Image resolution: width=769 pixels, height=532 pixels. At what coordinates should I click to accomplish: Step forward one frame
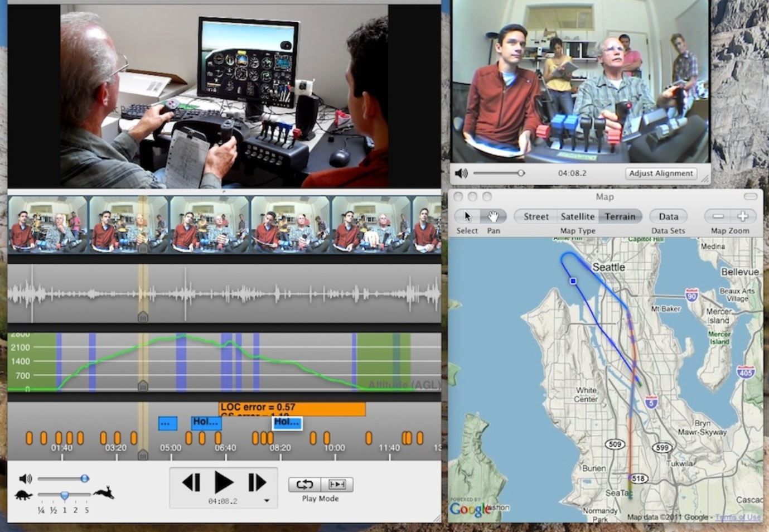click(257, 482)
